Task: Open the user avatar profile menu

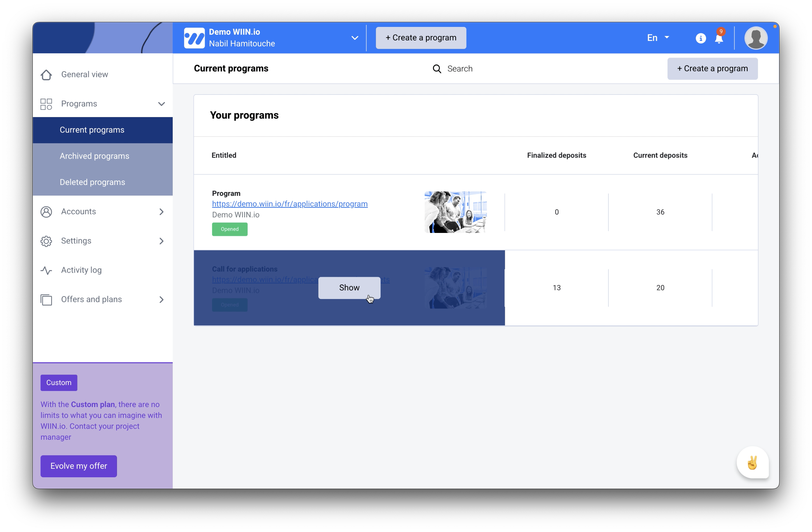Action: coord(756,38)
